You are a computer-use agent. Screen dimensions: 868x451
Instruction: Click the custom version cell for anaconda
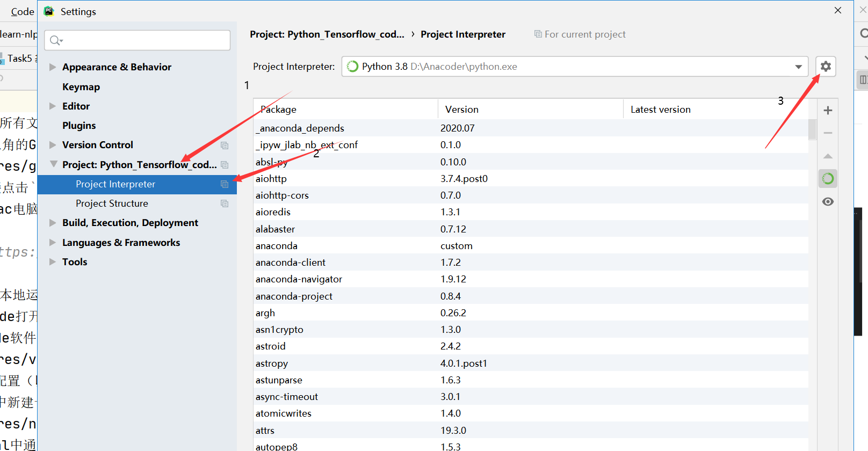pos(457,246)
